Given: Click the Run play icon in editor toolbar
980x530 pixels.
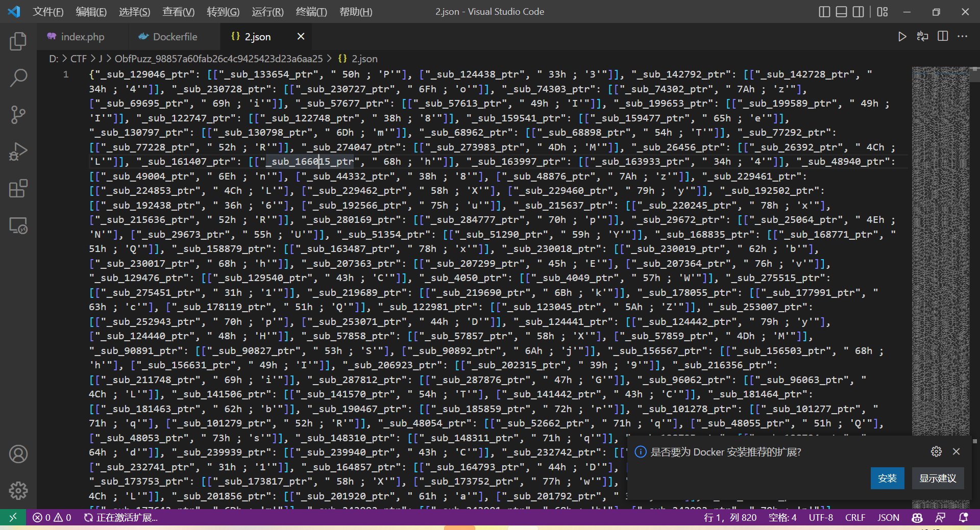Looking at the screenshot, I should (902, 36).
